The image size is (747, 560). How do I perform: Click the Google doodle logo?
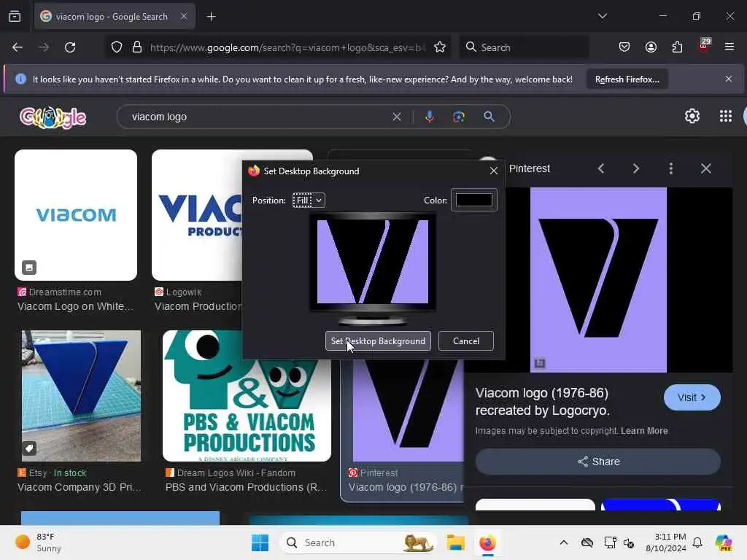pos(53,117)
